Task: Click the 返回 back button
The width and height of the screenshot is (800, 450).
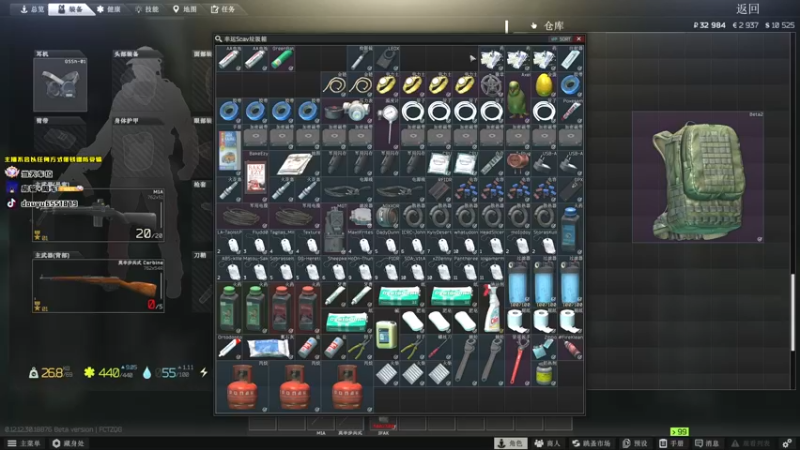Action: pos(748,9)
